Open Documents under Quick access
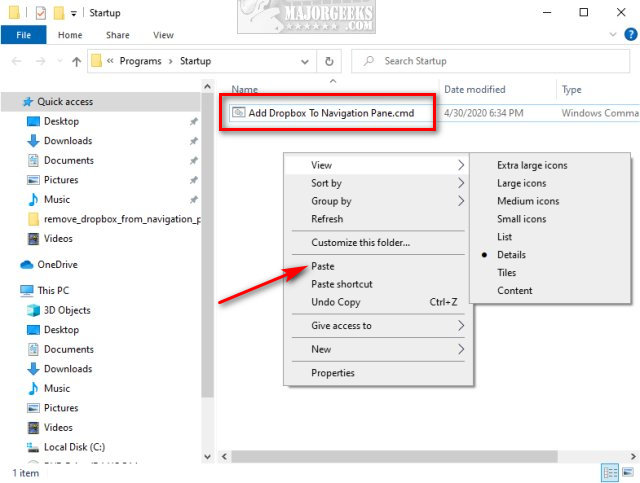Image resolution: width=640 pixels, height=483 pixels. tap(69, 160)
